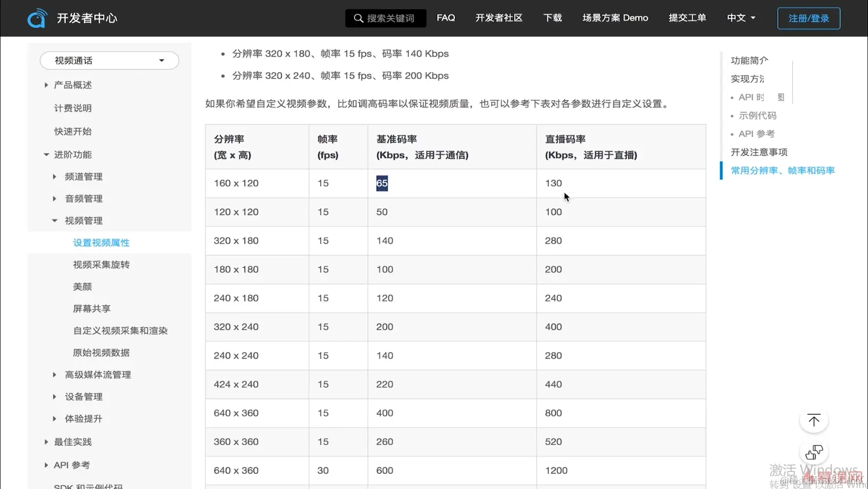Select 设置视频属性 in the sidebar
This screenshot has width=868, height=489.
pos(101,242)
